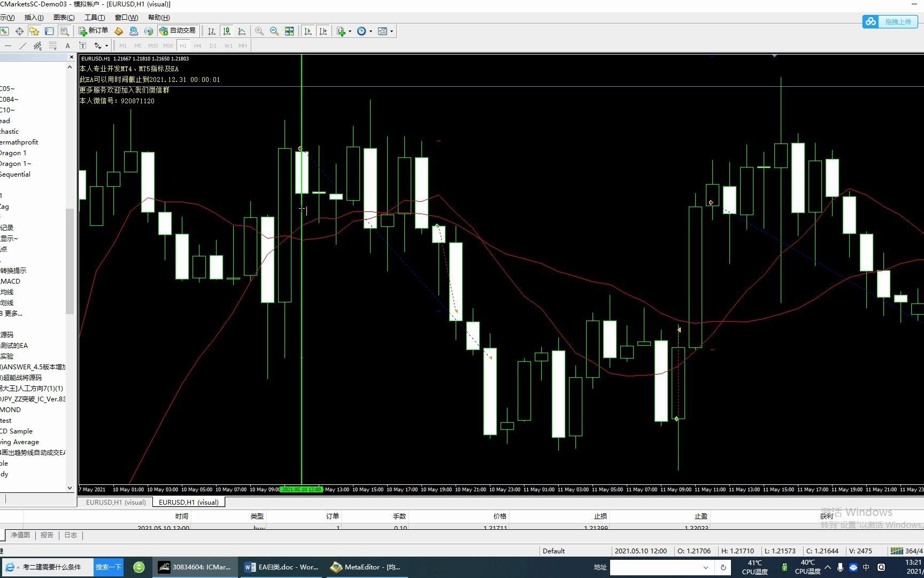Switch to M30 timeframe
Image resolution: width=924 pixels, height=578 pixels.
(x=168, y=45)
